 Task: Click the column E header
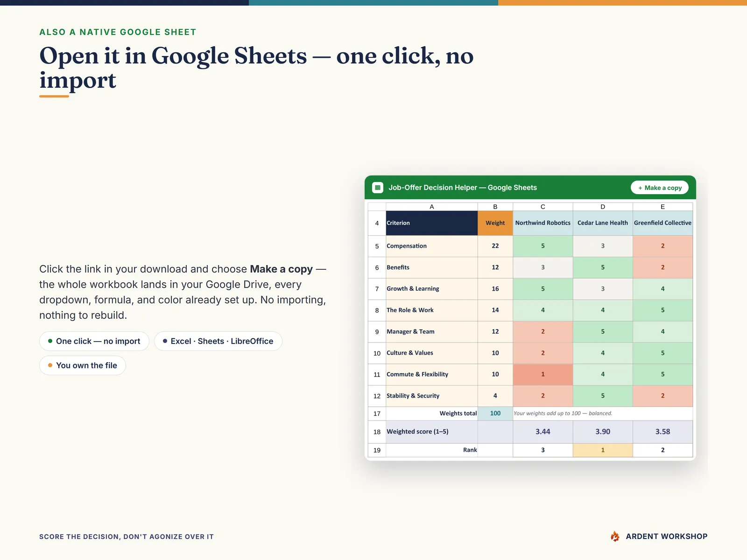[x=662, y=207]
